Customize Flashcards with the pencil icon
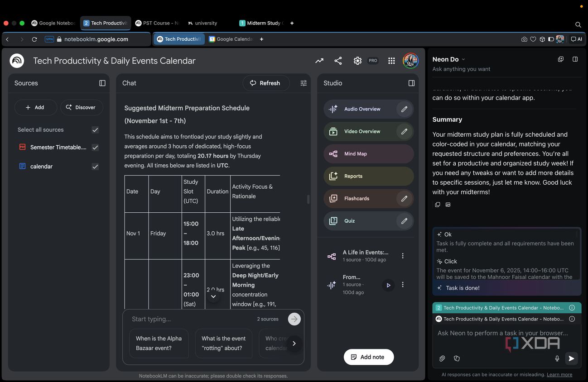Image resolution: width=588 pixels, height=382 pixels. click(x=404, y=198)
